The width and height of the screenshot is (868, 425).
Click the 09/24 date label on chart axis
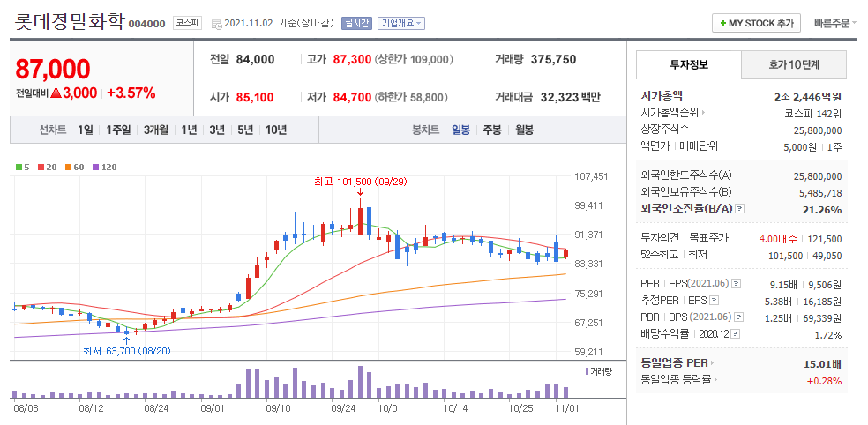click(x=344, y=408)
